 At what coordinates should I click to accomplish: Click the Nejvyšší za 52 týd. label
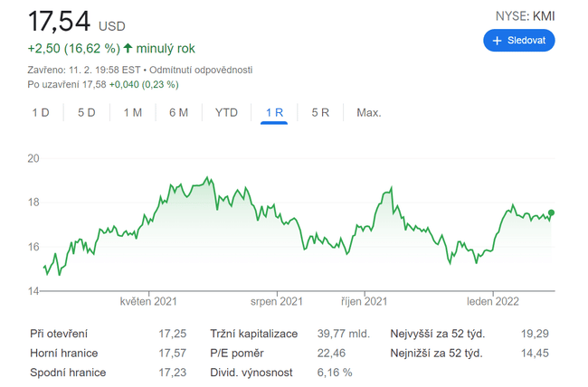[438, 334]
